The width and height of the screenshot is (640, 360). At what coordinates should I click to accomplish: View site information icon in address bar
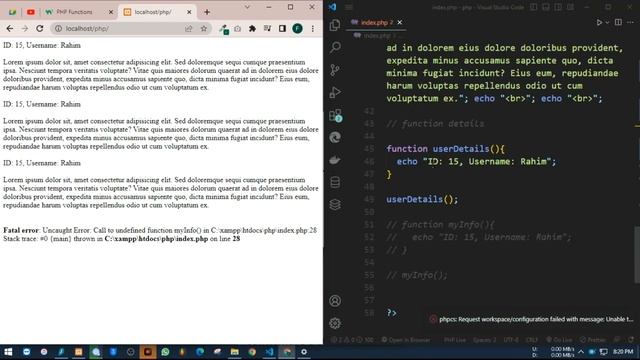coord(58,29)
